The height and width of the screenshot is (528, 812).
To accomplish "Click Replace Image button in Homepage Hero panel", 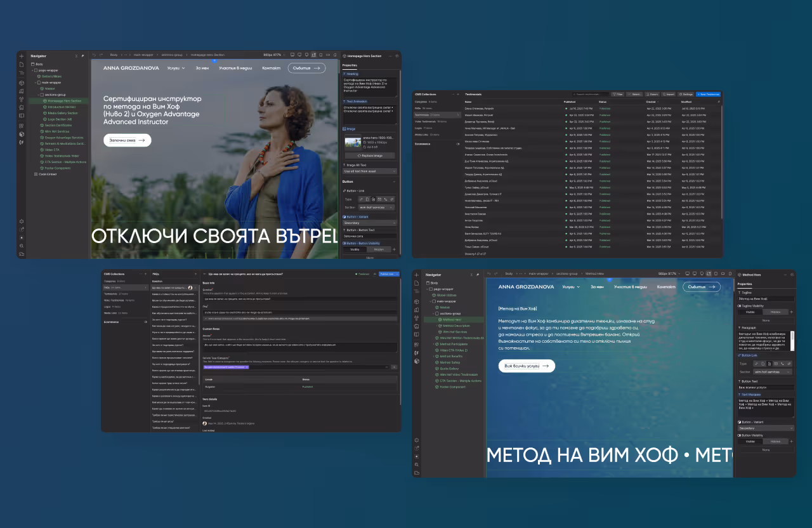I will pos(370,155).
